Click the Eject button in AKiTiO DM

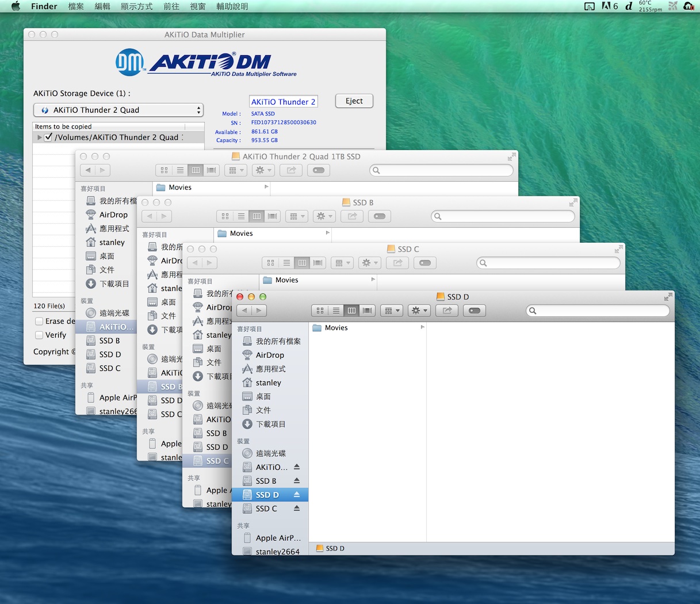[354, 101]
